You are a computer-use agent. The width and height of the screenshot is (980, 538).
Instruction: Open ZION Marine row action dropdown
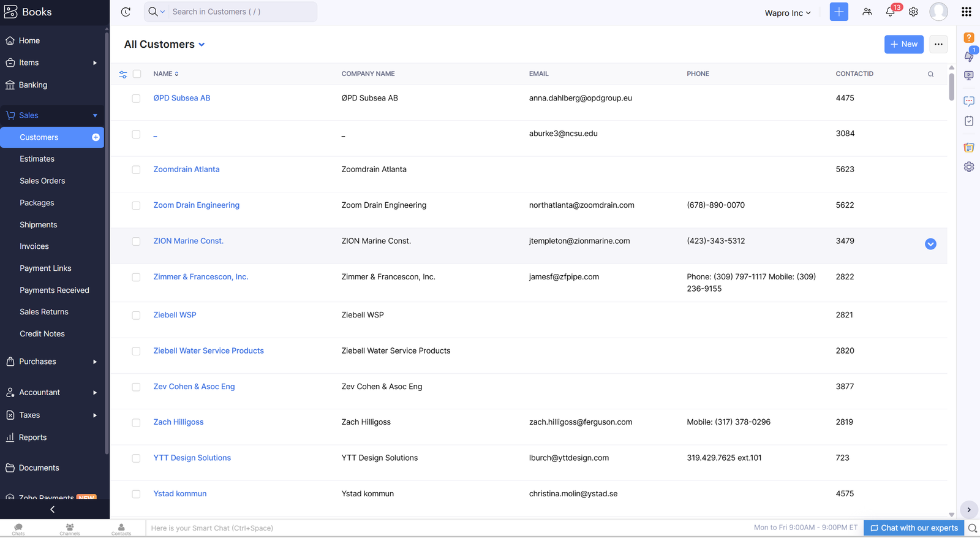(930, 244)
